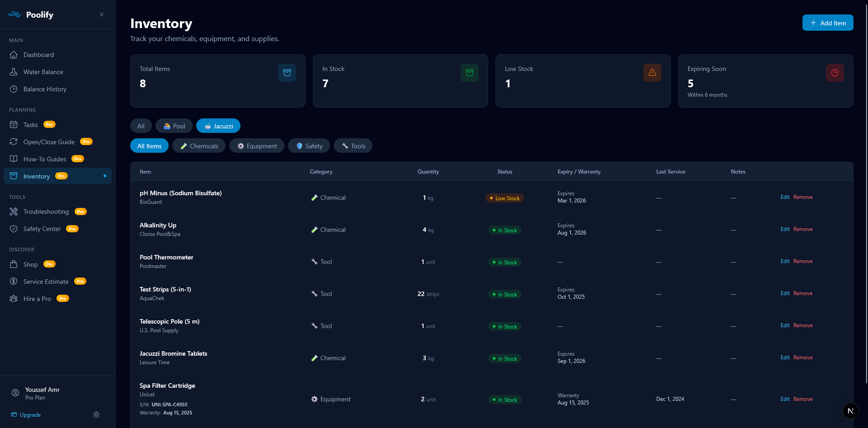Edit the Spa Filter Cartridge item
Image resolution: width=868 pixels, height=428 pixels.
[785, 399]
